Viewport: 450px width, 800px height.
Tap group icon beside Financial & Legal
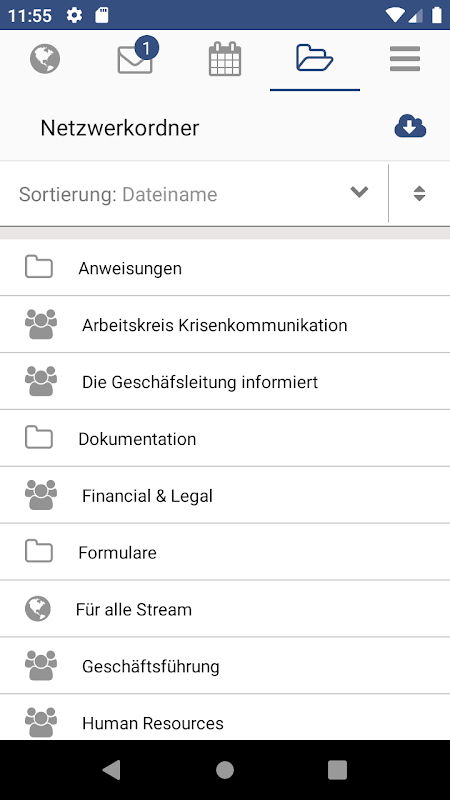coord(41,495)
